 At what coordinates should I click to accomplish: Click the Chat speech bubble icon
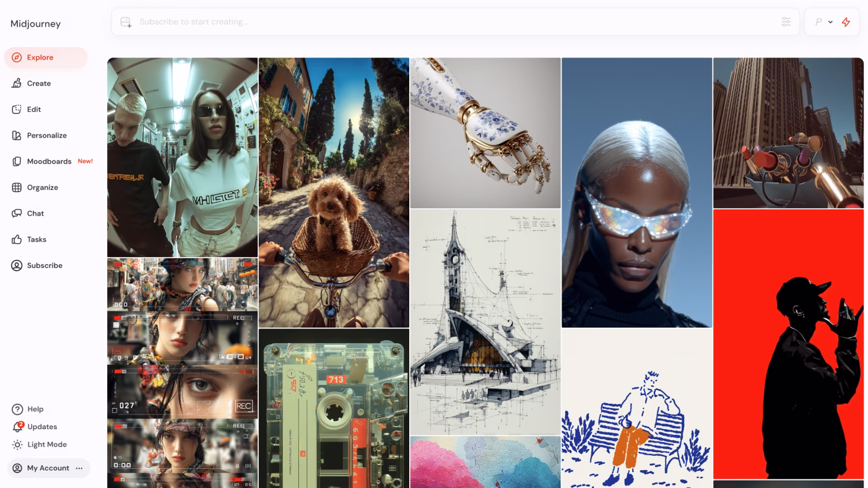[17, 214]
